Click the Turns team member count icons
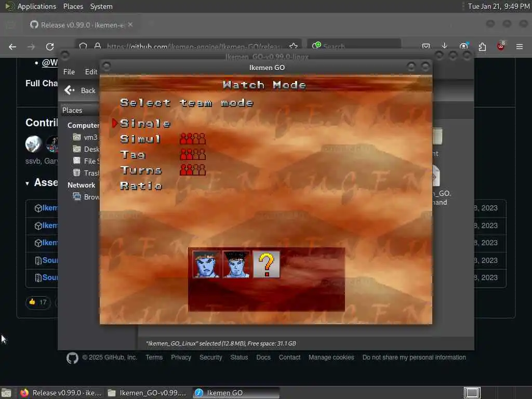Screen dimensions: 532x399 [x=193, y=170]
